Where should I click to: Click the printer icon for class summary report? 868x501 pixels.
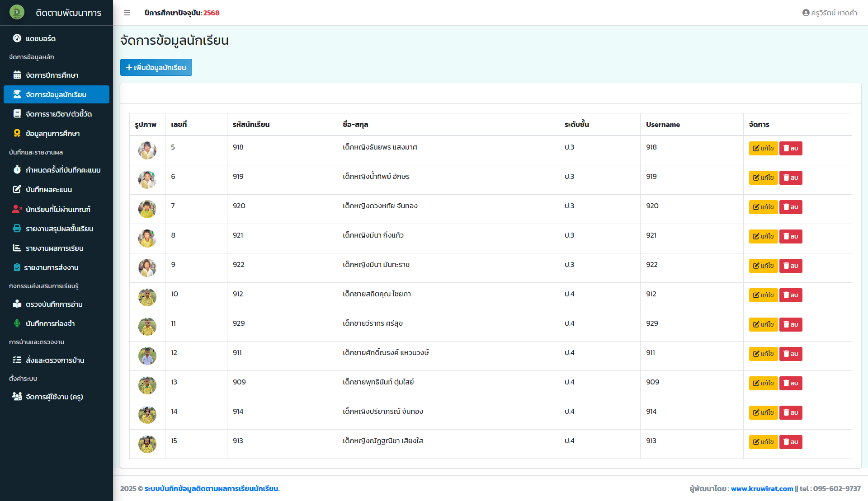(x=17, y=229)
